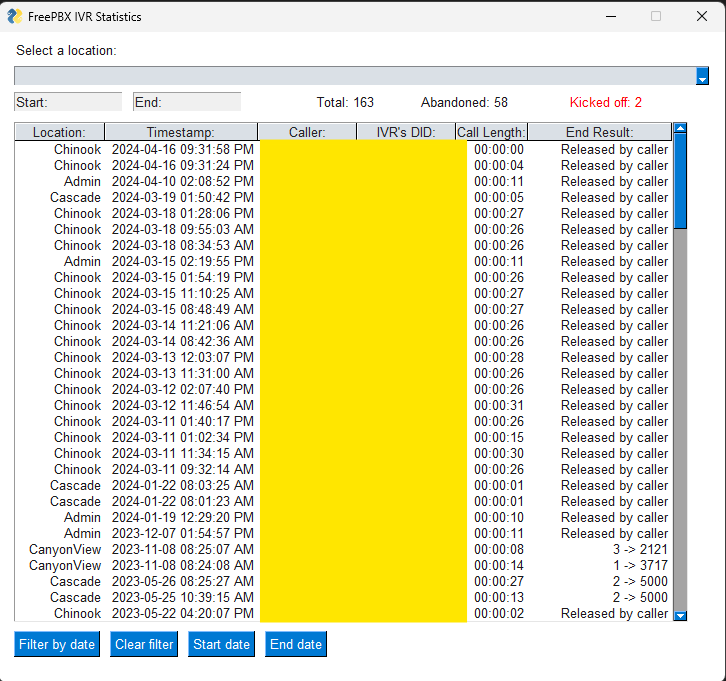The image size is (726, 681).
Task: Click the Abandoned: 58 label
Action: pyautogui.click(x=464, y=102)
